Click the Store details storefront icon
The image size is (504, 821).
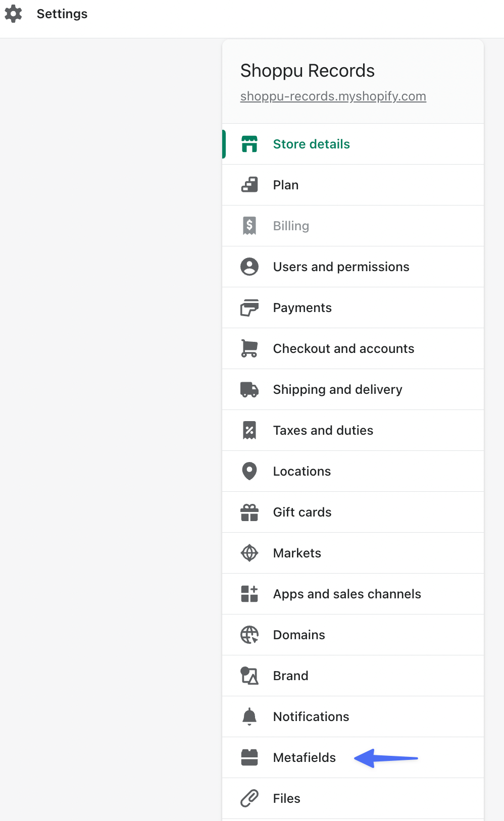tap(249, 144)
